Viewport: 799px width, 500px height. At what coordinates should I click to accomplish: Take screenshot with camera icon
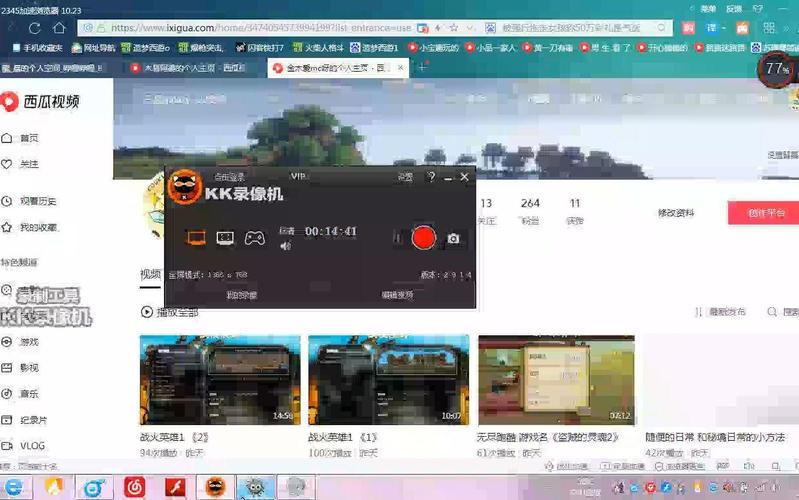(x=453, y=239)
